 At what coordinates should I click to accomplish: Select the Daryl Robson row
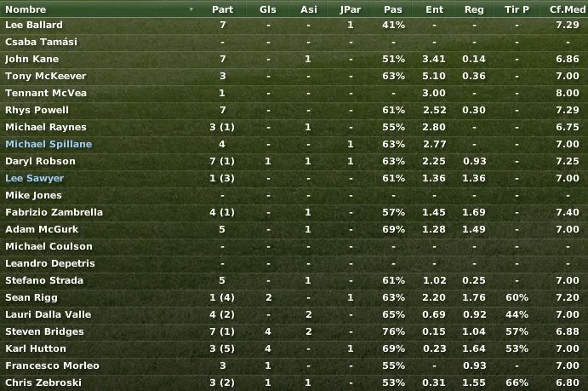(x=294, y=161)
